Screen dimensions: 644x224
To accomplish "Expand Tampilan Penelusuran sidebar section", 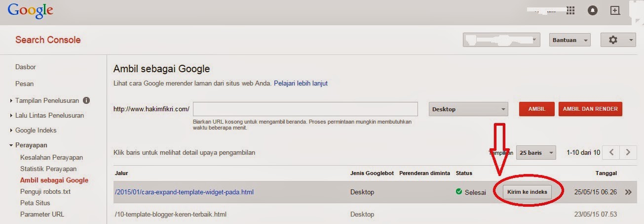I will [47, 100].
